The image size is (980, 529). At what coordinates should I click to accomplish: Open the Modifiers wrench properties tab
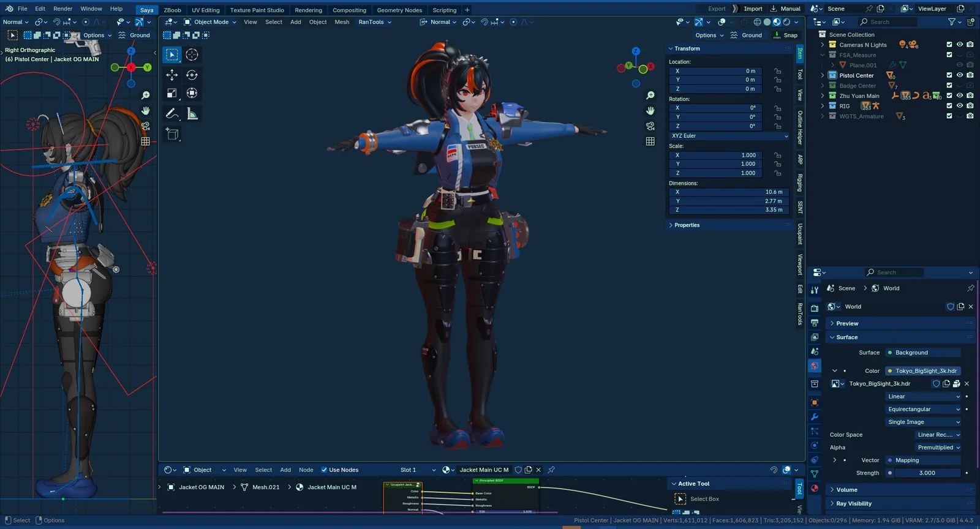(x=814, y=417)
